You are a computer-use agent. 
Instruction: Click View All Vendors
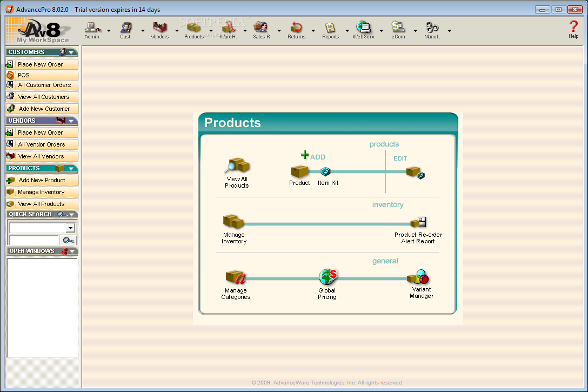pyautogui.click(x=42, y=156)
